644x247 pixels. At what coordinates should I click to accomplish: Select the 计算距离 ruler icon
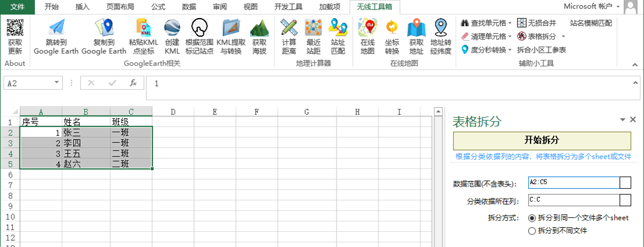289,28
